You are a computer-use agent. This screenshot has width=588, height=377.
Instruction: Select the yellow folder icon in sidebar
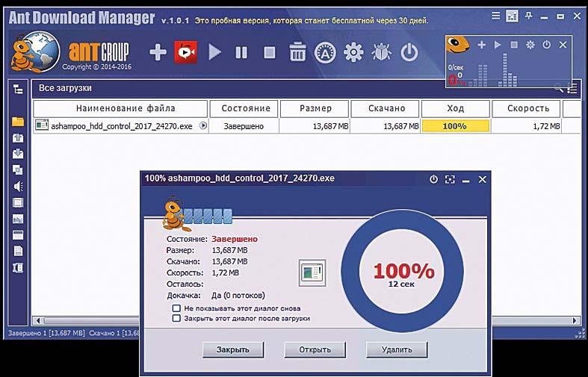coord(18,121)
